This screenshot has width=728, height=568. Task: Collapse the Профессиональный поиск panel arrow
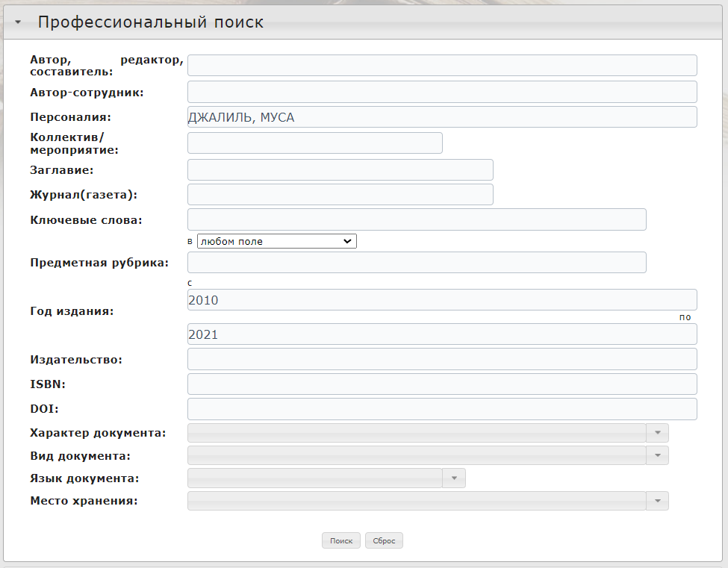[18, 23]
